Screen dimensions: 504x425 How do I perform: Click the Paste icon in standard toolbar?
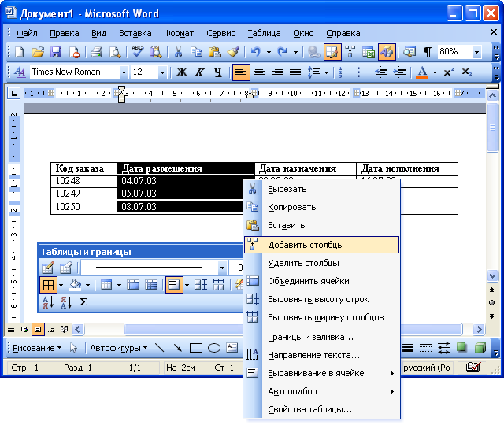point(215,52)
